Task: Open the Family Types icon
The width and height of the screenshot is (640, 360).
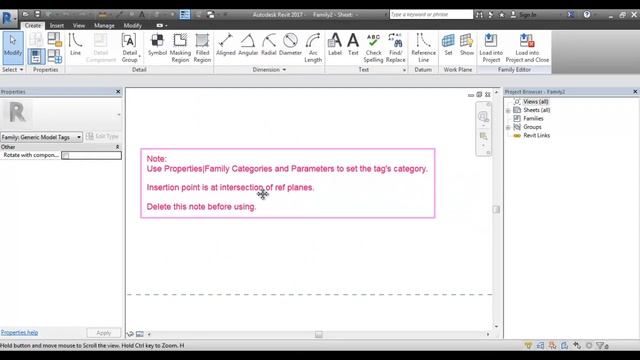Action: click(54, 56)
